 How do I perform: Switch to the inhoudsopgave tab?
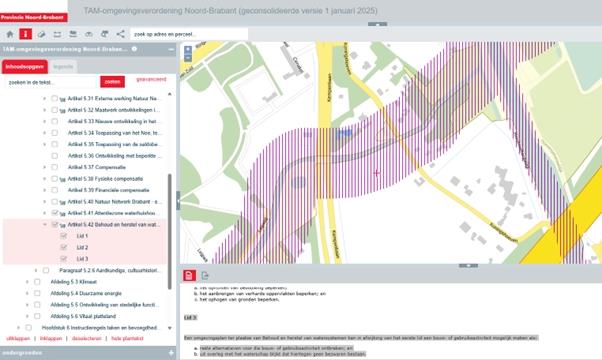[25, 67]
